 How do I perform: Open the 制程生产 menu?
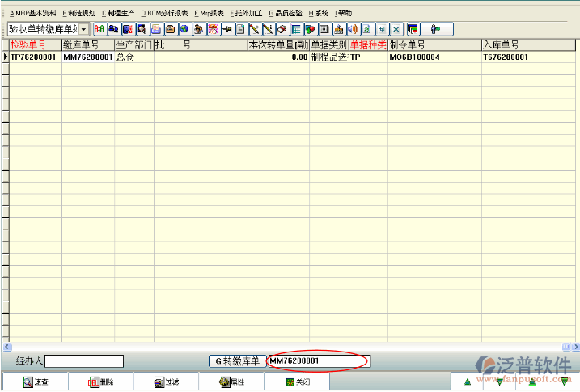point(119,14)
